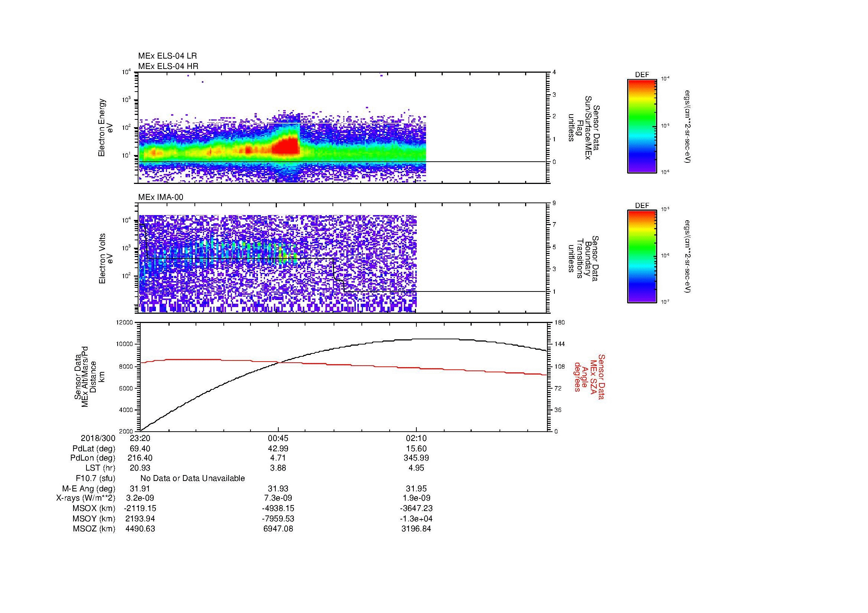The height and width of the screenshot is (613, 868).
Task: Click the date label '2018/300'
Action: [98, 438]
